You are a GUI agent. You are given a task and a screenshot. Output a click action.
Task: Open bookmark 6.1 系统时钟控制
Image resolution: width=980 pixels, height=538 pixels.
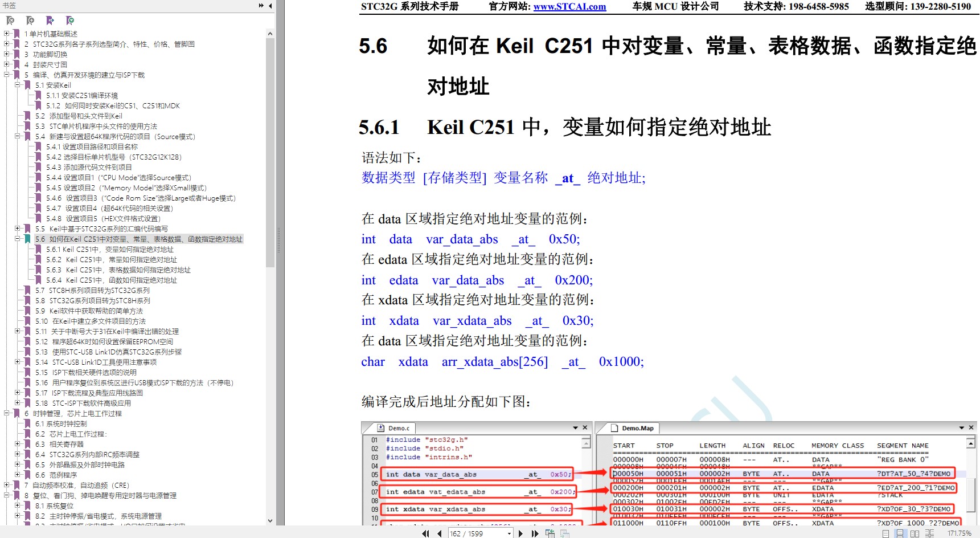[61, 424]
